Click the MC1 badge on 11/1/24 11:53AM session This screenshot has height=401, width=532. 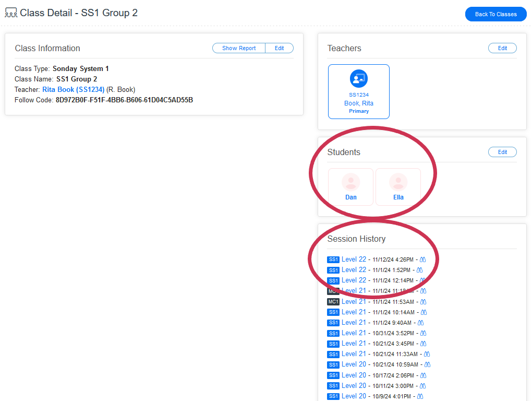333,302
